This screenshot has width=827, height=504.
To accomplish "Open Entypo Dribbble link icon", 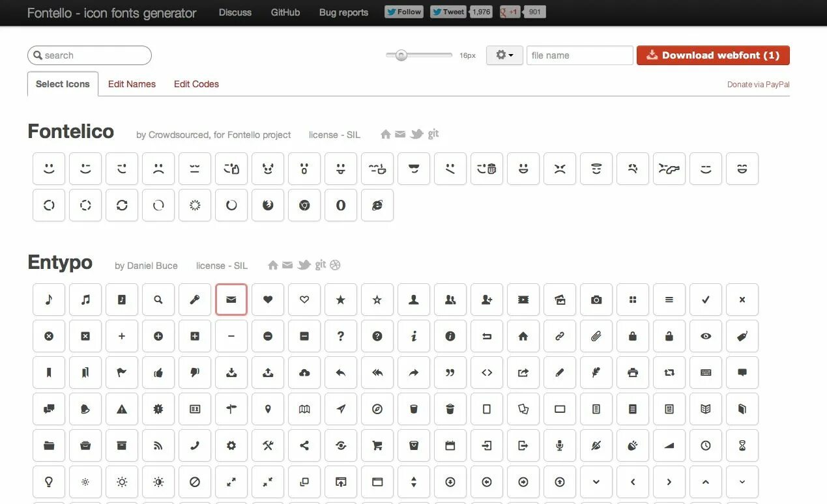I will pyautogui.click(x=336, y=265).
